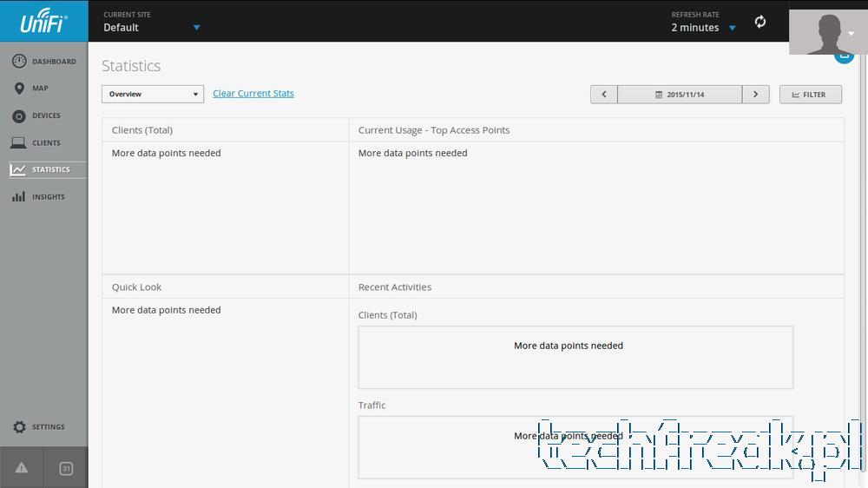Click the Recent Activities header
This screenshot has height=488, width=868.
395,287
